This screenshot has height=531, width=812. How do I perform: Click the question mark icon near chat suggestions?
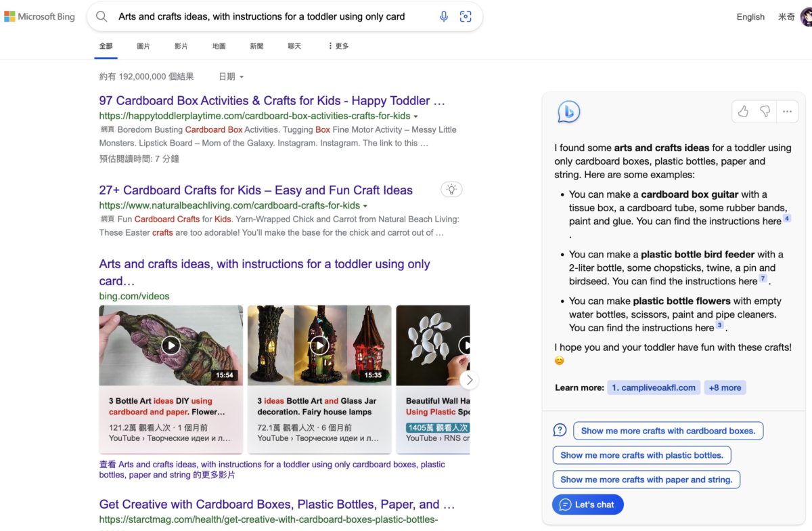(560, 429)
